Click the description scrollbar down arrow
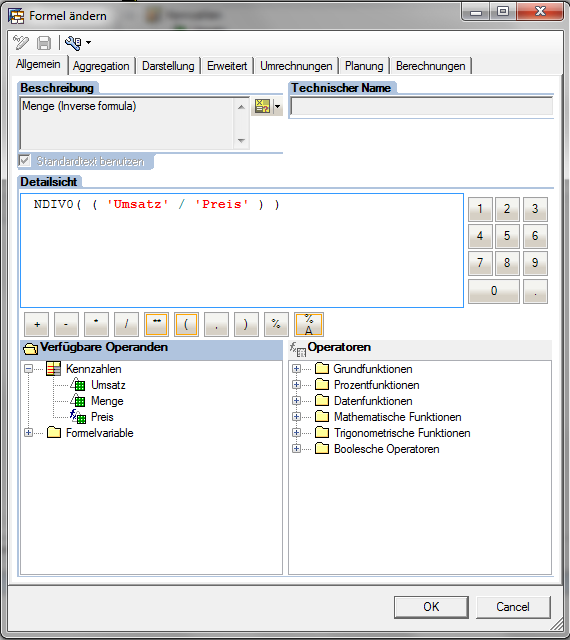Screen dimensions: 570x640 pyautogui.click(x=241, y=141)
